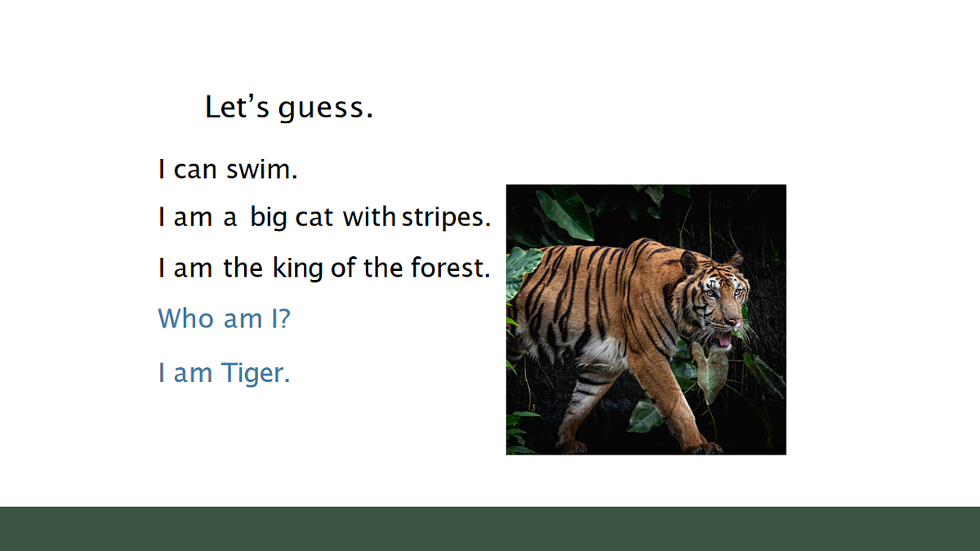Click the tiger's open mouth
980x551 pixels.
[x=725, y=337]
